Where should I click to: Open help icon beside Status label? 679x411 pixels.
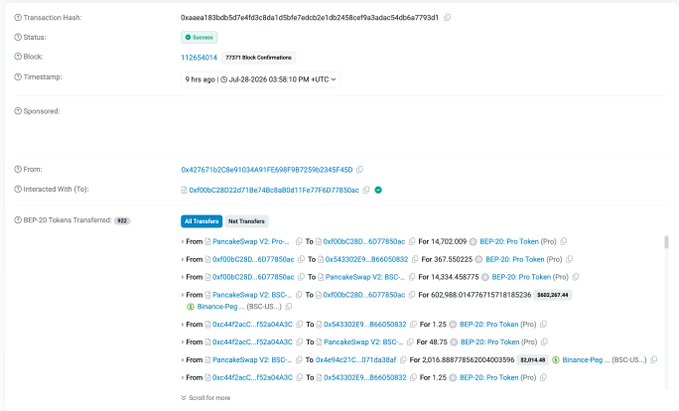[18, 37]
